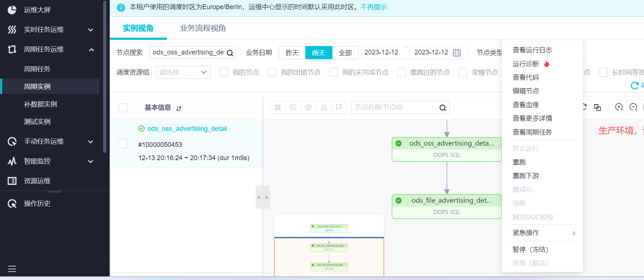Click the grid view icon in DAG toolbar
The height and width of the screenshot is (280, 644).
[278, 107]
